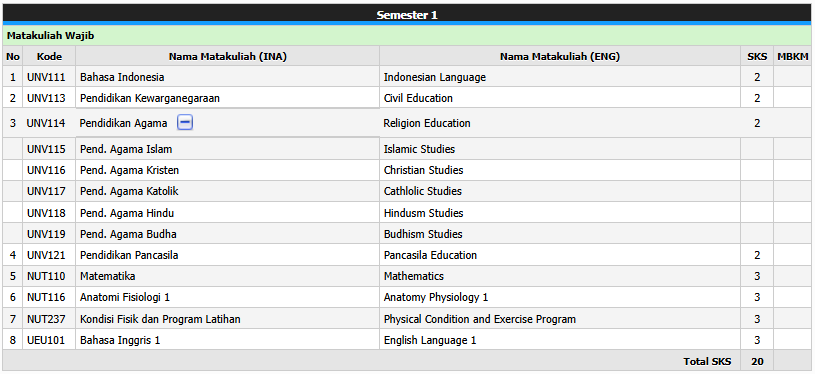815x374 pixels.
Task: Click Pend. Agama Hindu sub-item
Action: 127,213
